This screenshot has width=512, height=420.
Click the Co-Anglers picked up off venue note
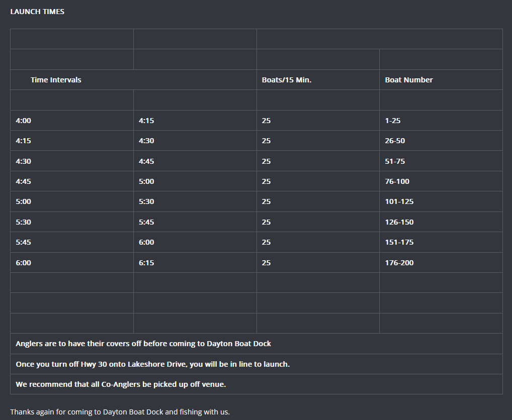(121, 384)
